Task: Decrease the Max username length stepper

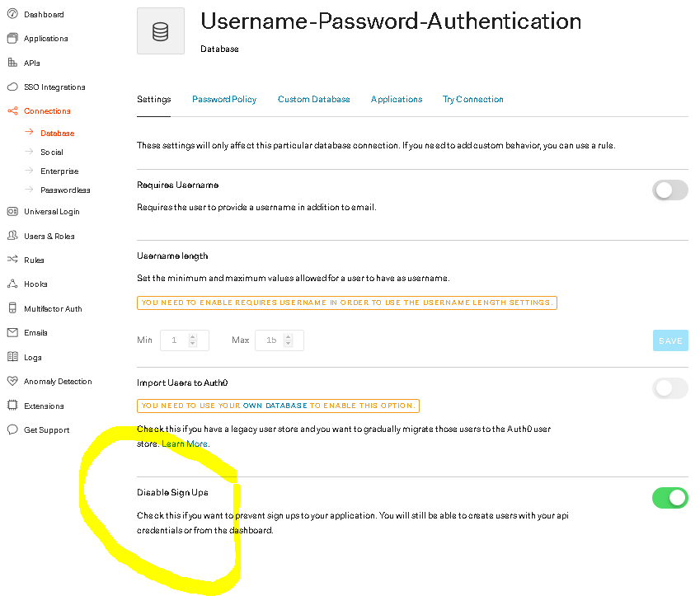Action: (288, 344)
